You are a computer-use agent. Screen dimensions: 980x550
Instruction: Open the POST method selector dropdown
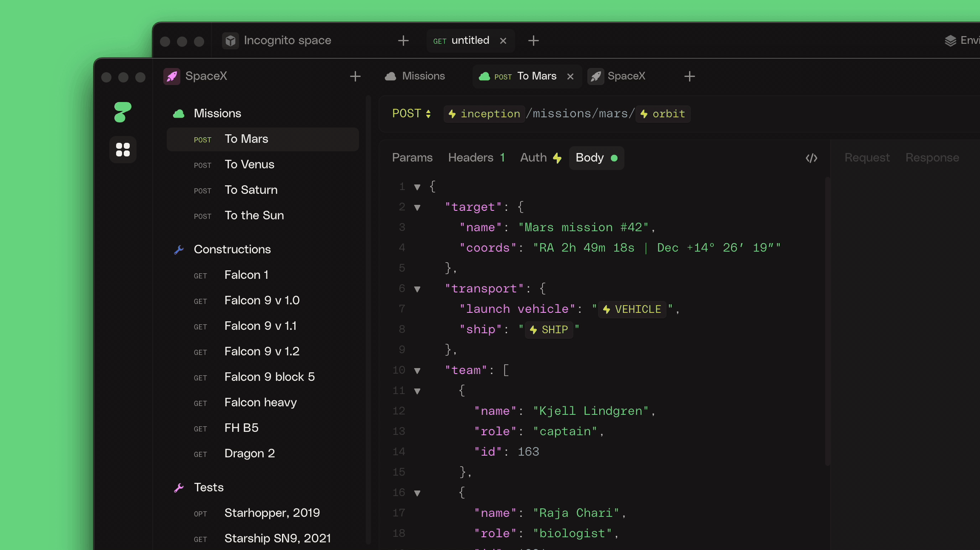(411, 114)
